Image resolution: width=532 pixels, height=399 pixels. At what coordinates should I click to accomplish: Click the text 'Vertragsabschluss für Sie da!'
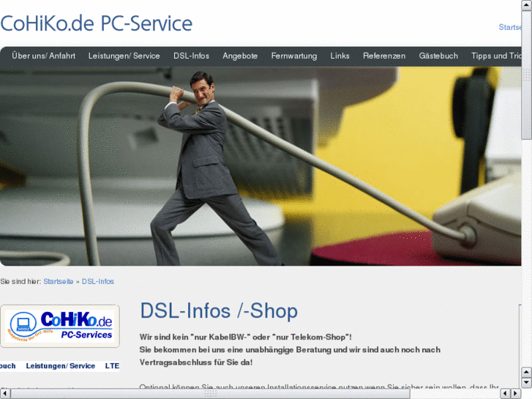pyautogui.click(x=196, y=362)
